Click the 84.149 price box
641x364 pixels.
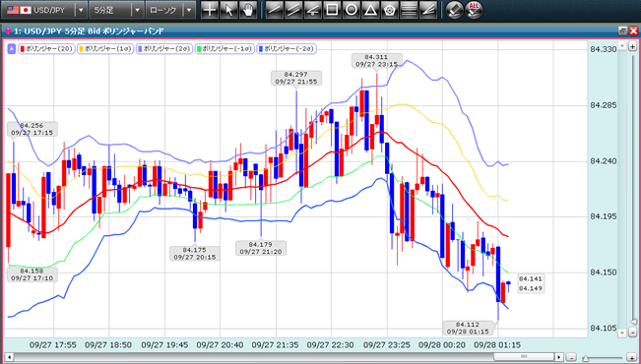click(x=531, y=288)
